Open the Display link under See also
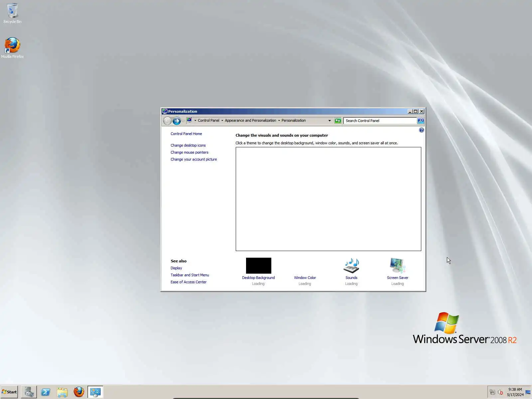The height and width of the screenshot is (399, 532). coord(176,268)
